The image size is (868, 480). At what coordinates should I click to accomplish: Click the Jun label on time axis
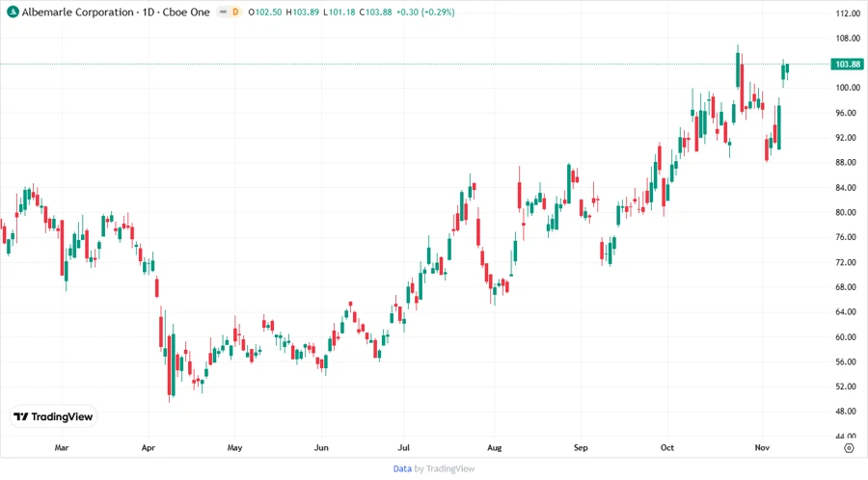(x=321, y=447)
